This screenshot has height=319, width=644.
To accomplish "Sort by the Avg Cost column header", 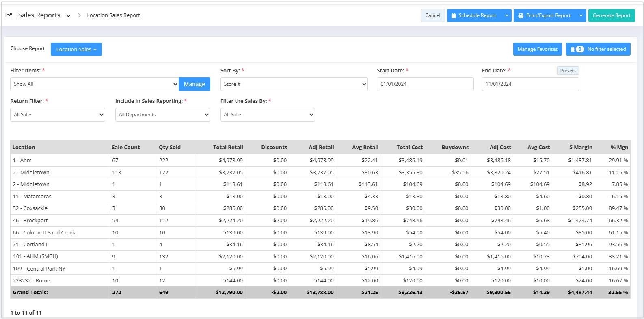I will [539, 147].
